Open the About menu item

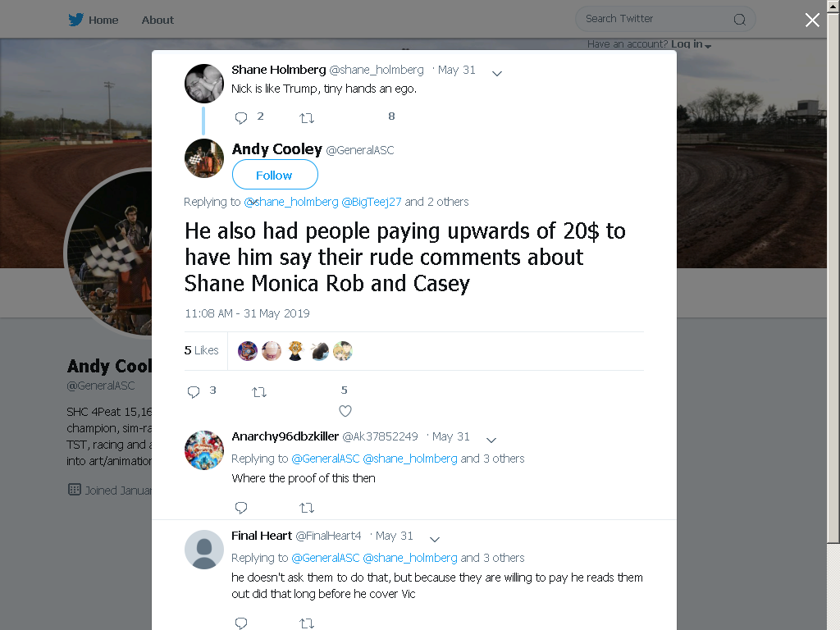pos(157,20)
